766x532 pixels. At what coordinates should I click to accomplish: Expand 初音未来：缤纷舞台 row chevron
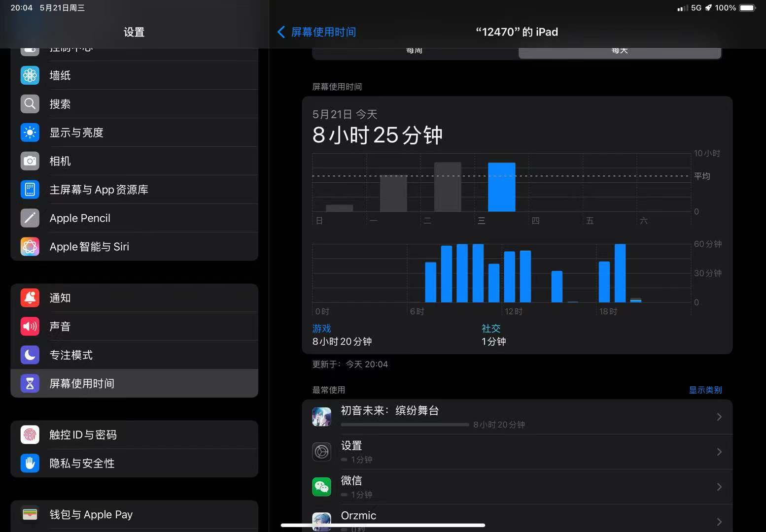point(719,417)
